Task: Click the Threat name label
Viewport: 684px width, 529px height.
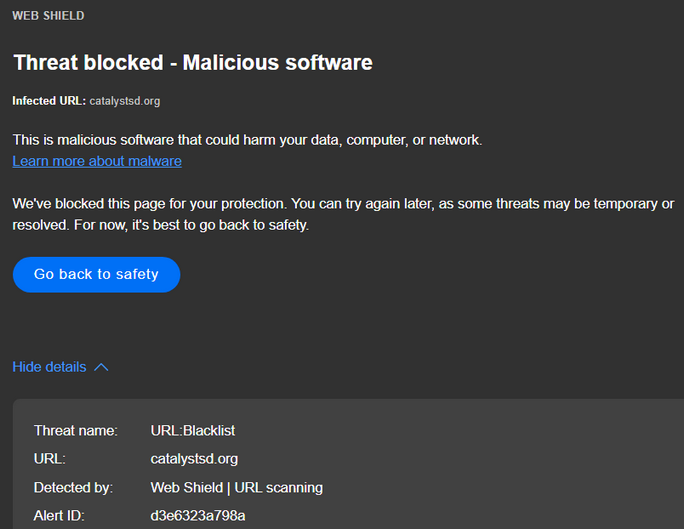Action: 76,431
